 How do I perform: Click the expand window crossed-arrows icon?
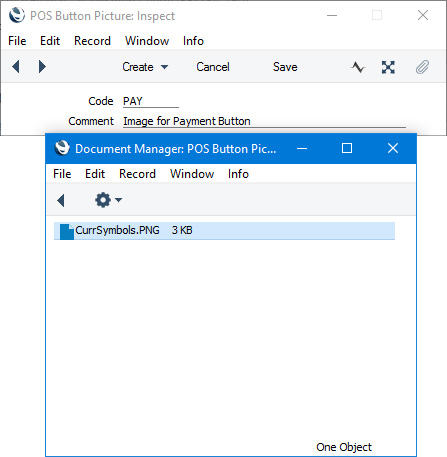[x=388, y=67]
